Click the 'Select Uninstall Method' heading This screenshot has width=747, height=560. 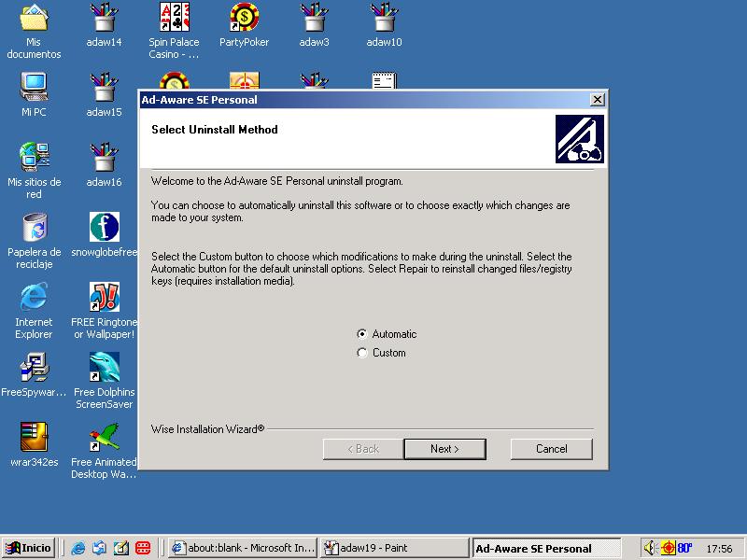click(215, 130)
